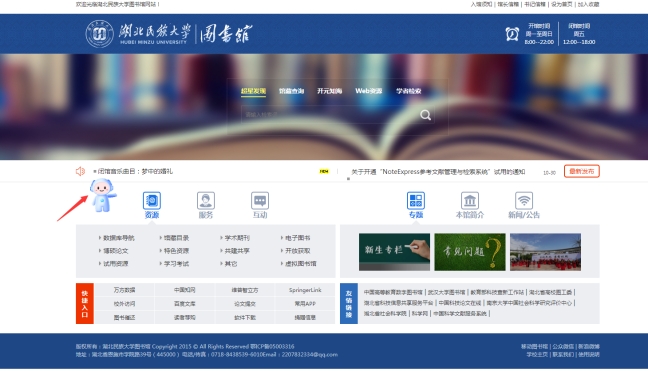Open the 服务 services icon
This screenshot has width=648, height=387.
point(206,201)
